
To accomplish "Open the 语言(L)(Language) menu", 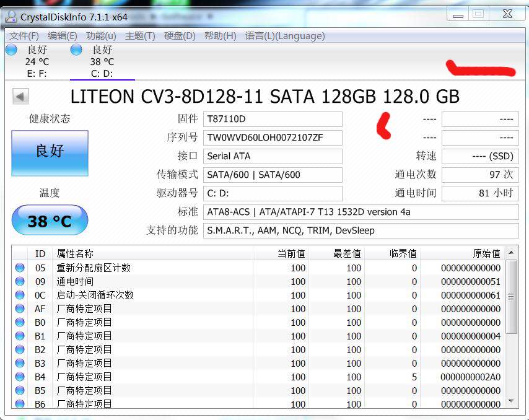I will point(285,36).
